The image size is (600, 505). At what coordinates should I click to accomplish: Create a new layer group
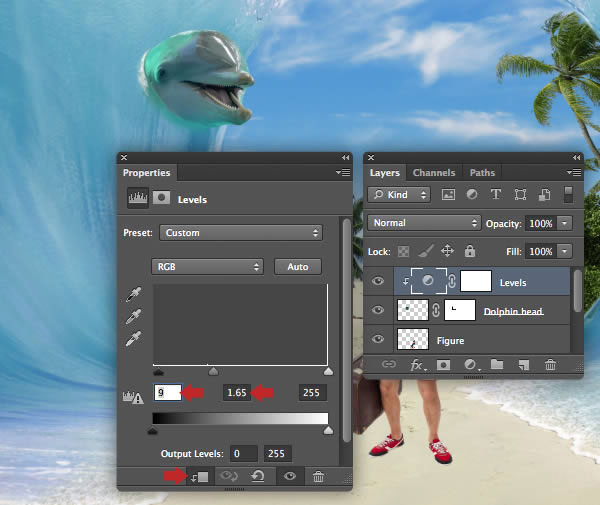[x=497, y=364]
